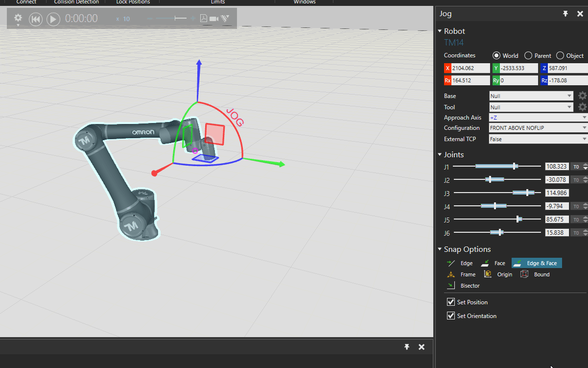Click the J6 value field 15.838
Screen dimensions: 588x368
(x=557, y=233)
